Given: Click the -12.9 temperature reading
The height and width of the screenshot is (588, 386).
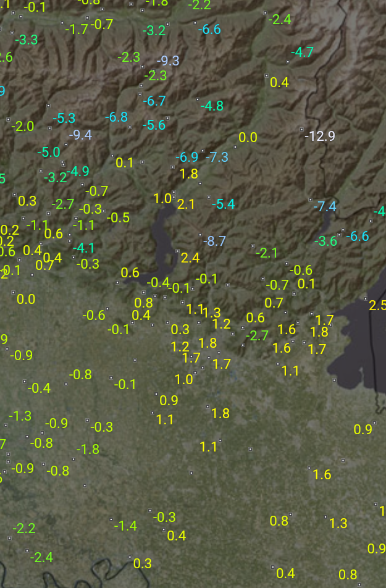Looking at the screenshot, I should pos(320,136).
